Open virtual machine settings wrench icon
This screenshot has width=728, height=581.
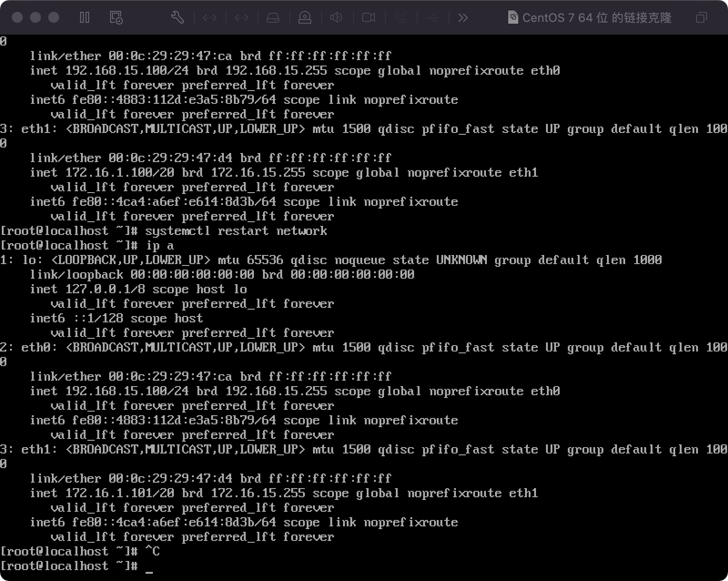[x=177, y=18]
